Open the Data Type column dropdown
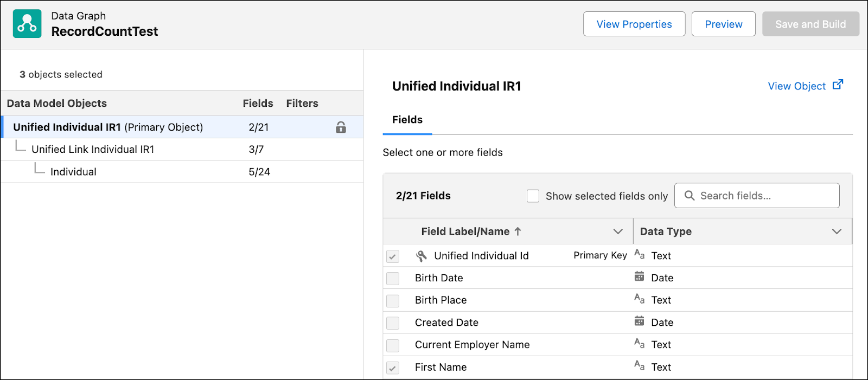This screenshot has height=380, width=868. 837,231
